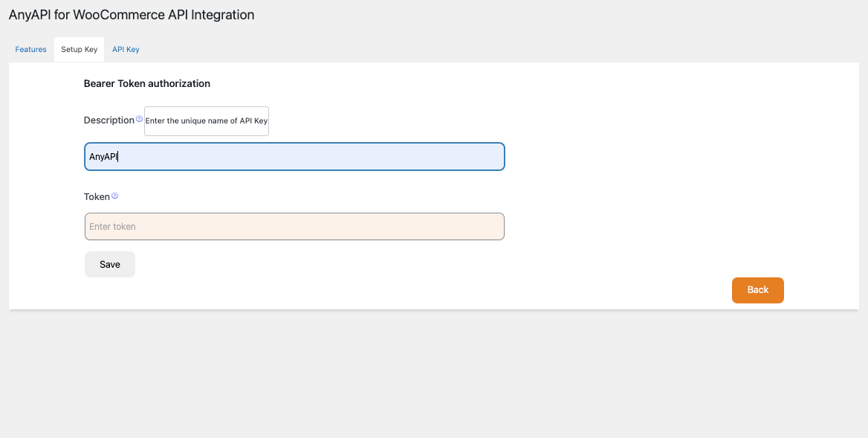Click the orange Back button
The width and height of the screenshot is (868, 438).
pos(757,290)
